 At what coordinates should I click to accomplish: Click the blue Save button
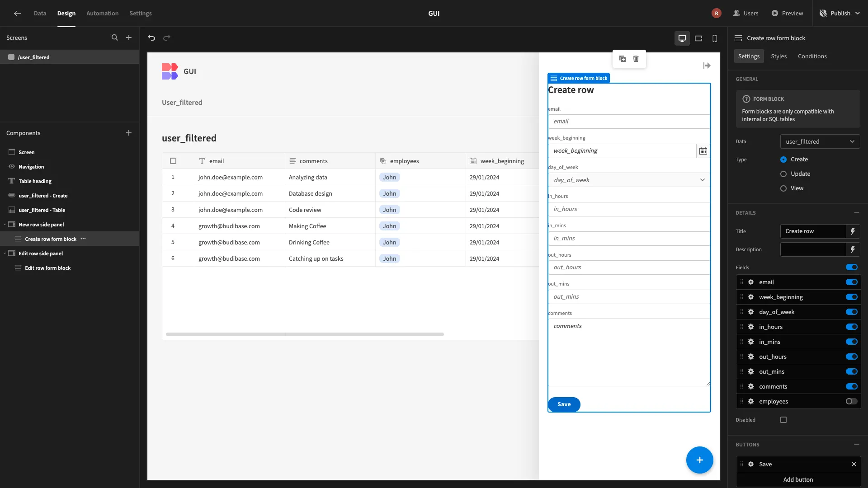click(x=564, y=404)
